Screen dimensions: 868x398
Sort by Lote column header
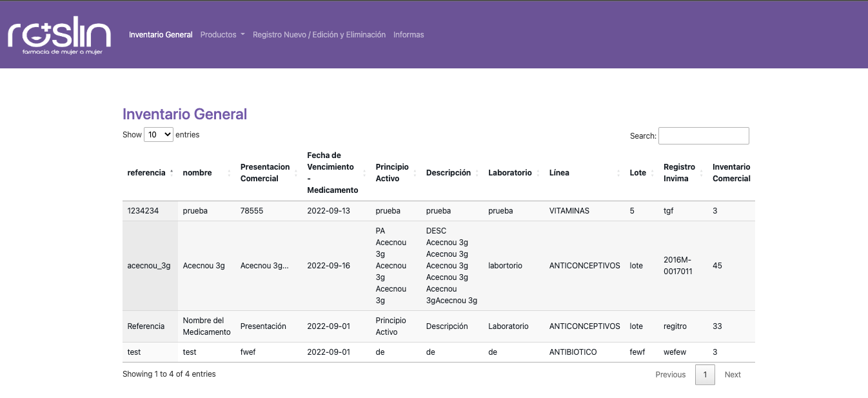(638, 173)
